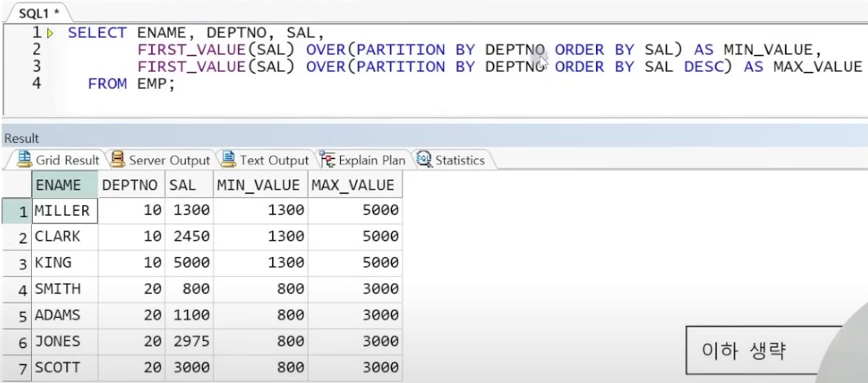Click SAL value 2450 in CLARK row
Screen dimensions: 868x383
point(189,237)
